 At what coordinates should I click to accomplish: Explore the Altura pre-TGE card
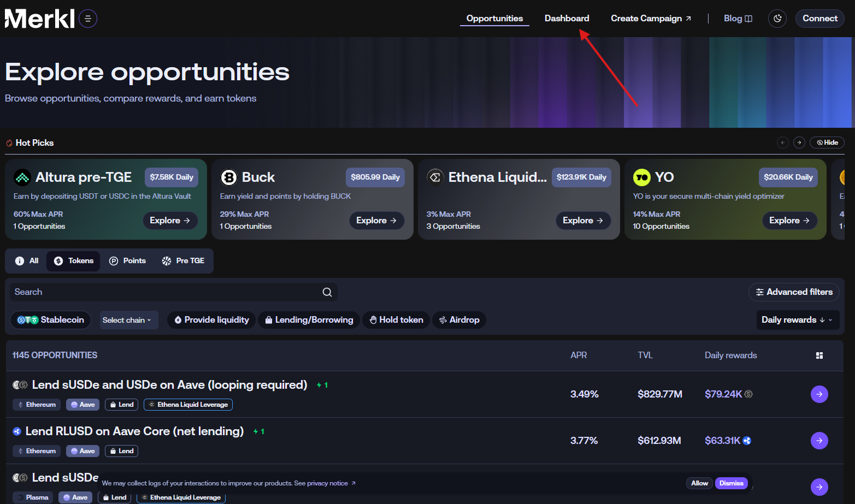(170, 221)
